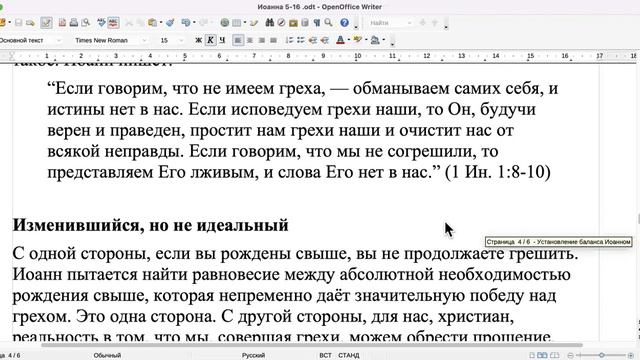Toggle Bold Ж button
The height and width of the screenshot is (360, 640).
click(199, 40)
